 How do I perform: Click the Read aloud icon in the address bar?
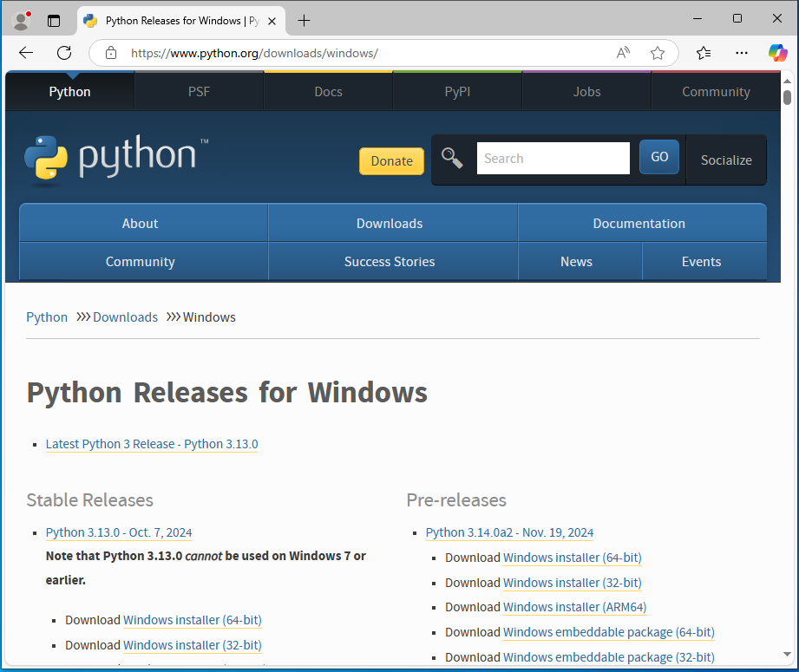[x=623, y=53]
